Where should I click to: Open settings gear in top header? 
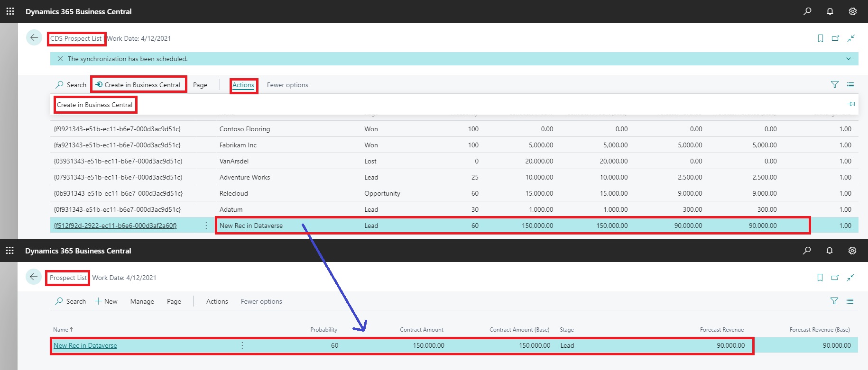[852, 11]
